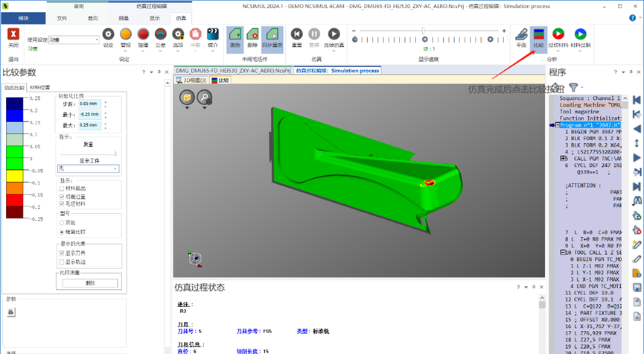
Task: Expand dropdown arrow under 警报
Action: (126, 51)
